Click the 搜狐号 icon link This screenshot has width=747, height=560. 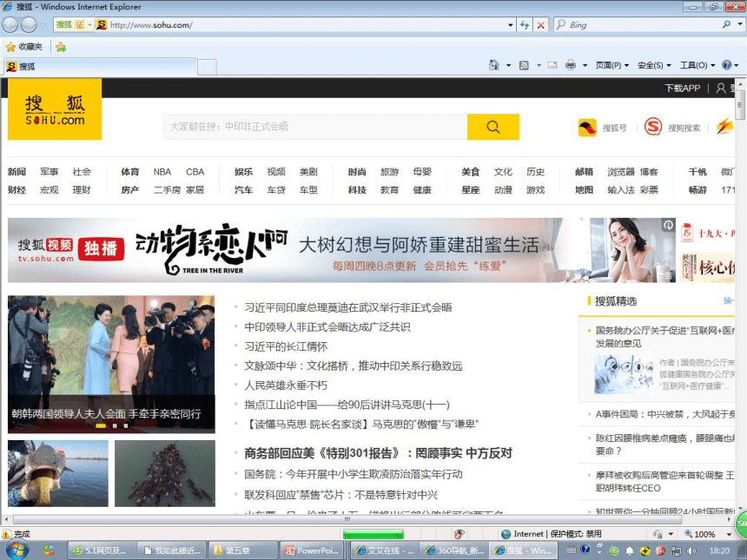[x=587, y=128]
